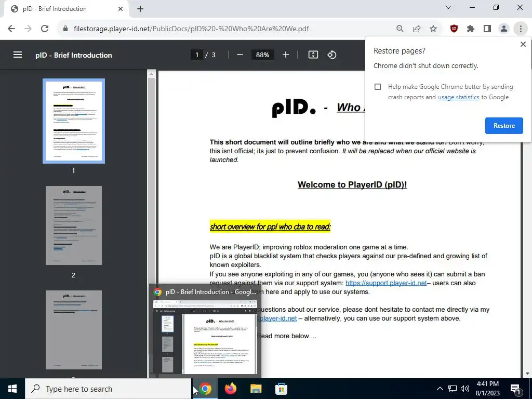Click the highlighted short overview text
The height and width of the screenshot is (399, 532).
pos(270,227)
